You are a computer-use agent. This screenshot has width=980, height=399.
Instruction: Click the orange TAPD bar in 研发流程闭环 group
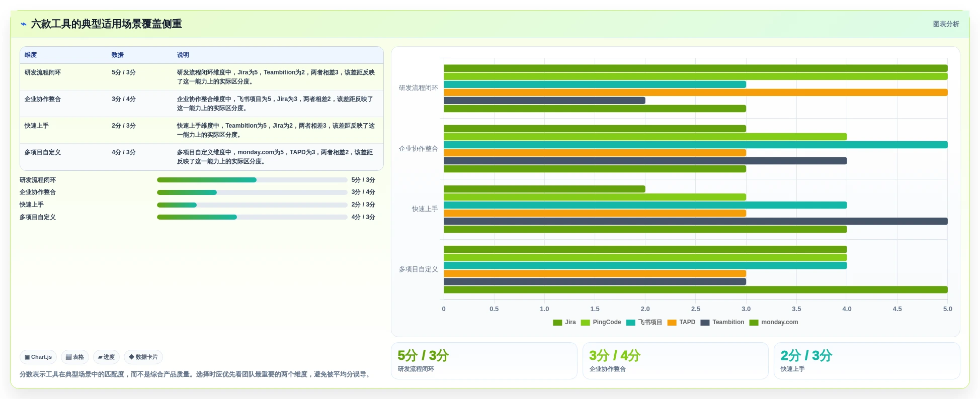tap(696, 92)
